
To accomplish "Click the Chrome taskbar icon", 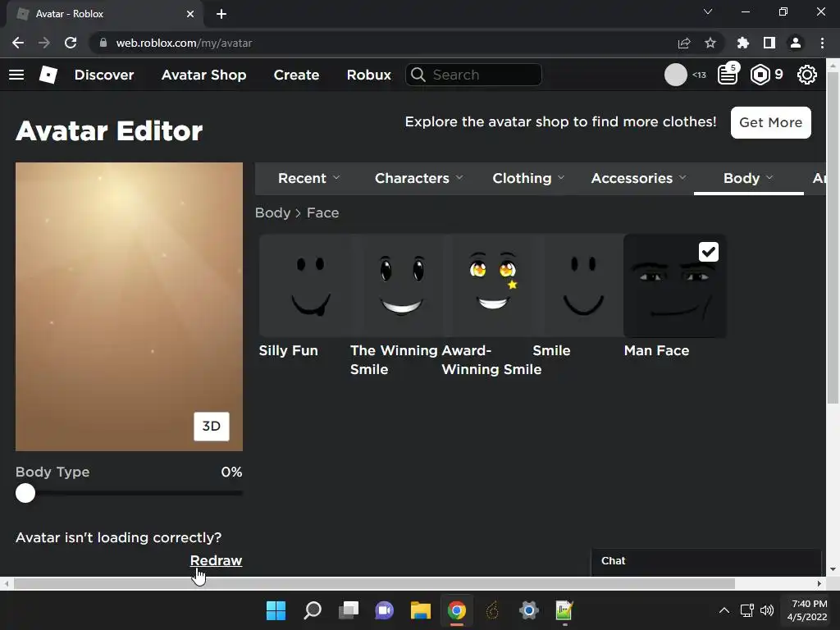I will point(457,610).
